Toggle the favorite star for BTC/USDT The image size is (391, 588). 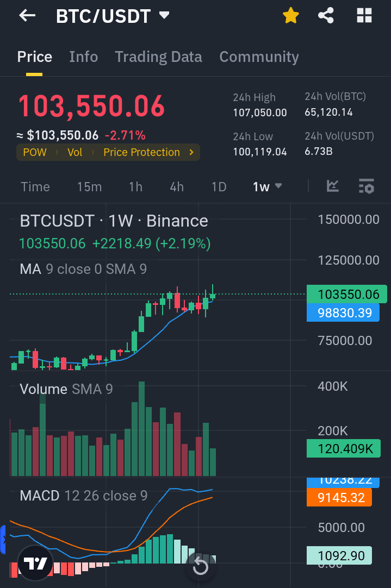[x=291, y=16]
